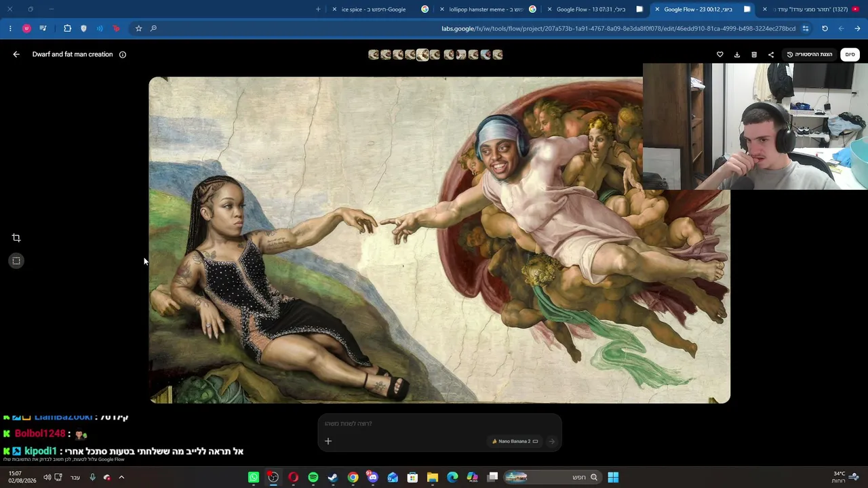
Task: Click the shield extension icon in browser toolbar
Action: 83,28
